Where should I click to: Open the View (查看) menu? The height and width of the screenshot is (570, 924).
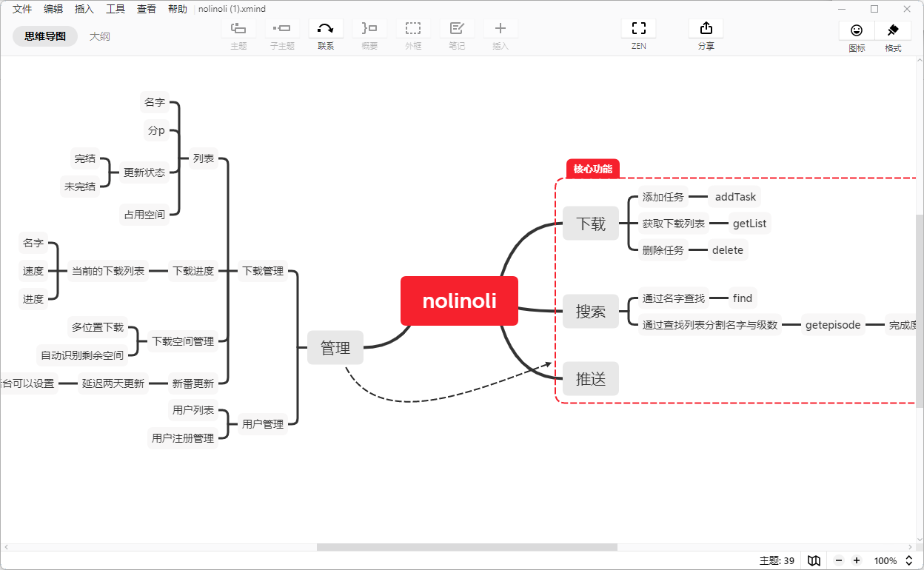(x=147, y=9)
